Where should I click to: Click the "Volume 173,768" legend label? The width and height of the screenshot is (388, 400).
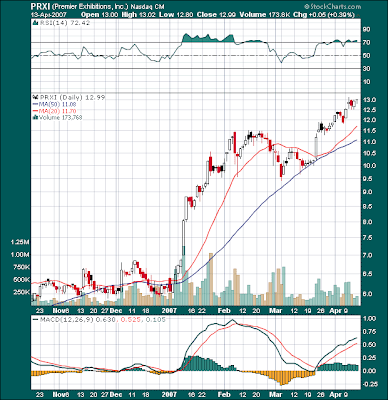(60, 117)
